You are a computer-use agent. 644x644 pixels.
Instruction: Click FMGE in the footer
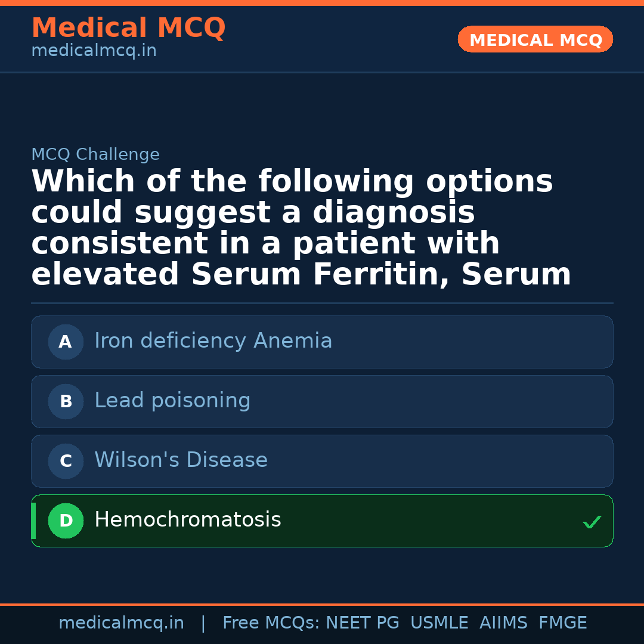[562, 623]
